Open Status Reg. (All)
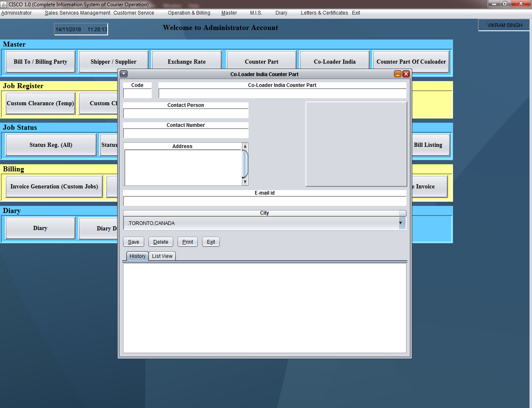The height and width of the screenshot is (408, 532). click(51, 145)
